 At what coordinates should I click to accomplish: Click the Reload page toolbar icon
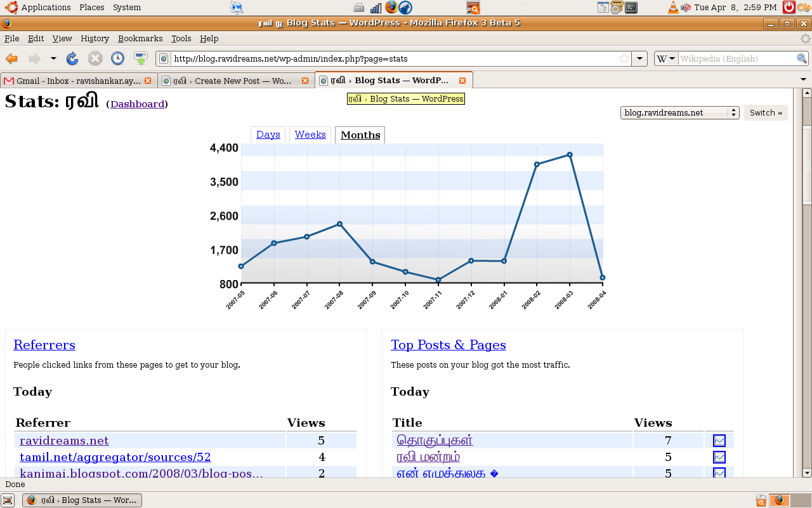pyautogui.click(x=72, y=58)
